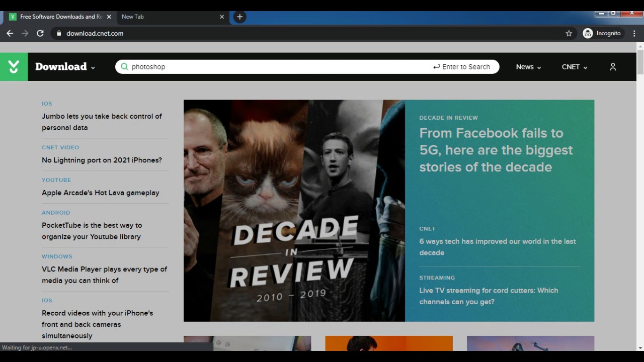Open 'Record videos with your iPhone's' article
Viewport: 644px width, 362px height.
coord(97,324)
